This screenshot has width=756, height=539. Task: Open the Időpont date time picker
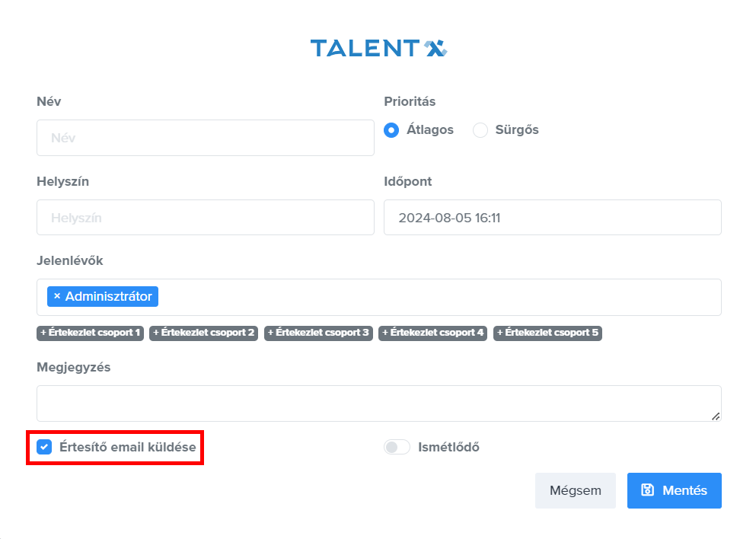click(x=552, y=218)
